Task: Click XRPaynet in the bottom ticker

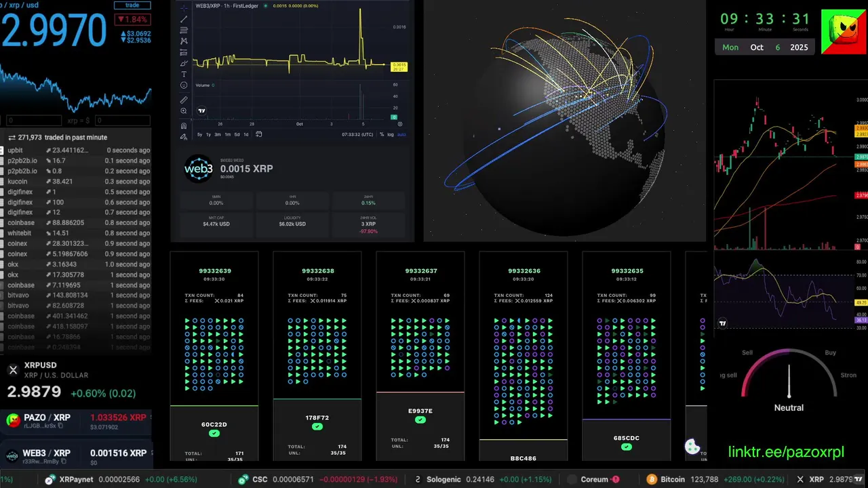Action: [76, 479]
